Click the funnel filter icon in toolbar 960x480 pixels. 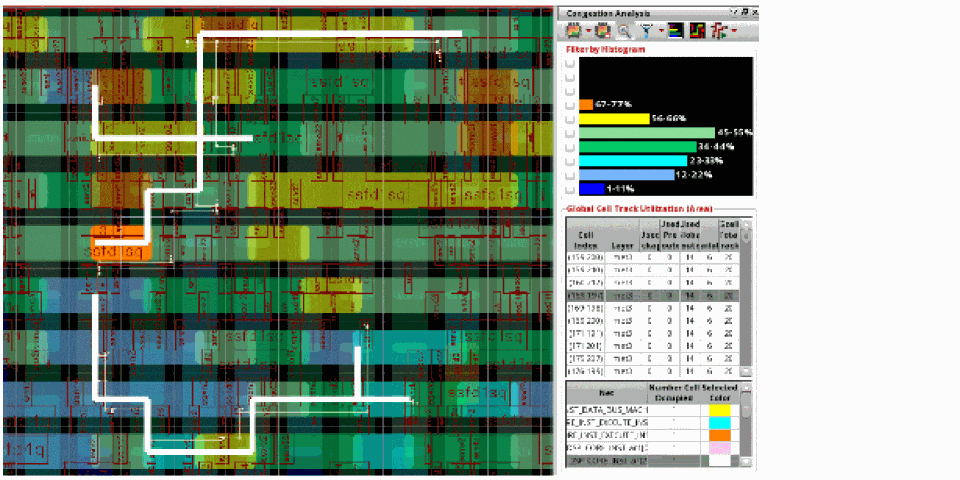click(x=647, y=30)
